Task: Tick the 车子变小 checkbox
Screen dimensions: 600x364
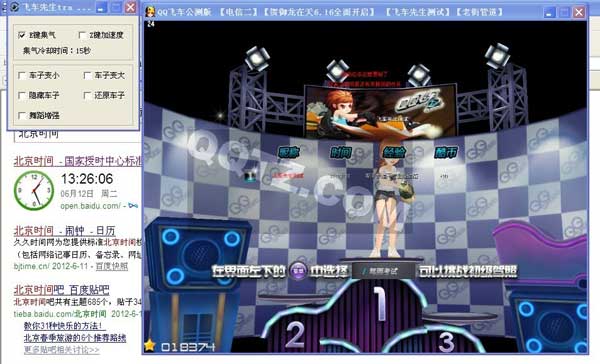Action: [22, 75]
